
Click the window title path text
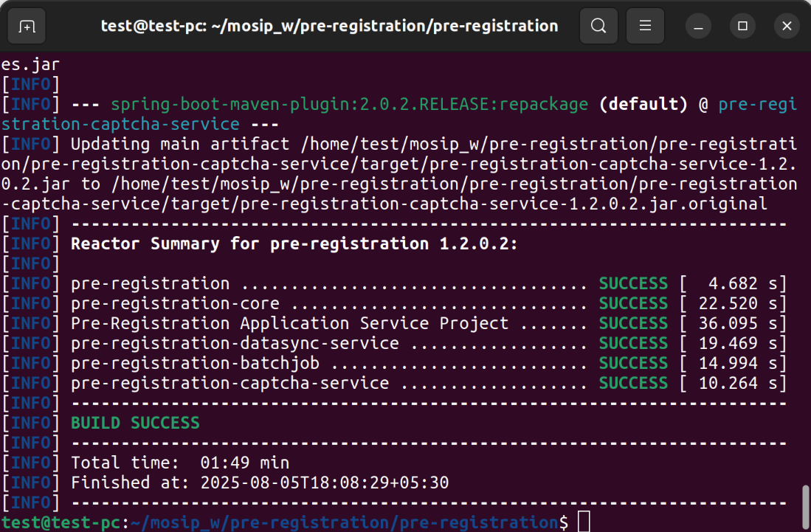point(329,27)
